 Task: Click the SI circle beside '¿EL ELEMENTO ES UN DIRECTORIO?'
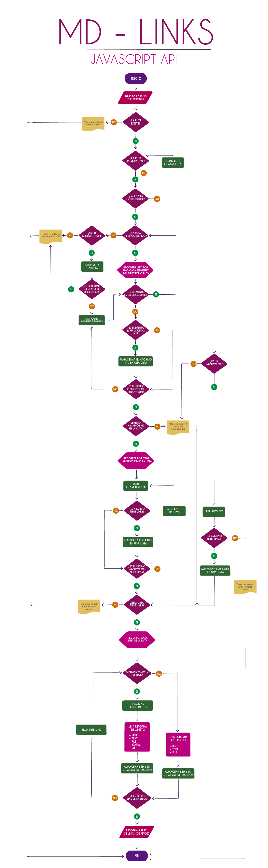[x=156, y=294]
